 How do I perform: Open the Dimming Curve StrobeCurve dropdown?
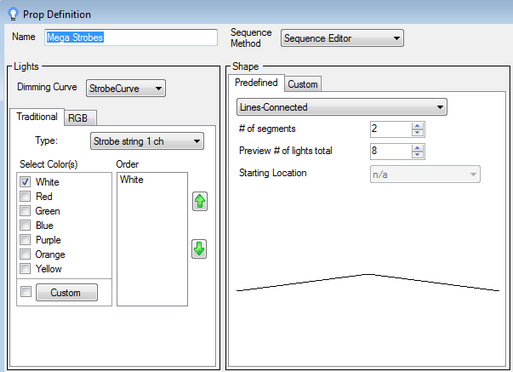[126, 88]
